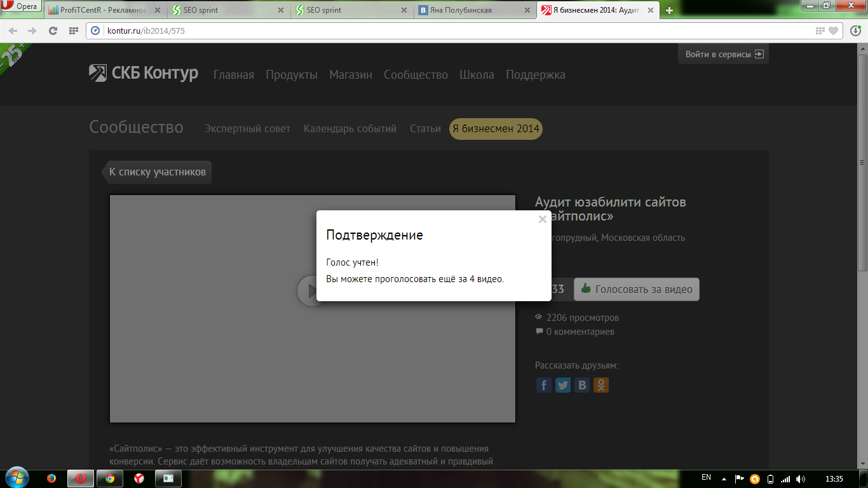This screenshot has width=868, height=488.
Task: Open the Календарь событий section
Action: [350, 128]
